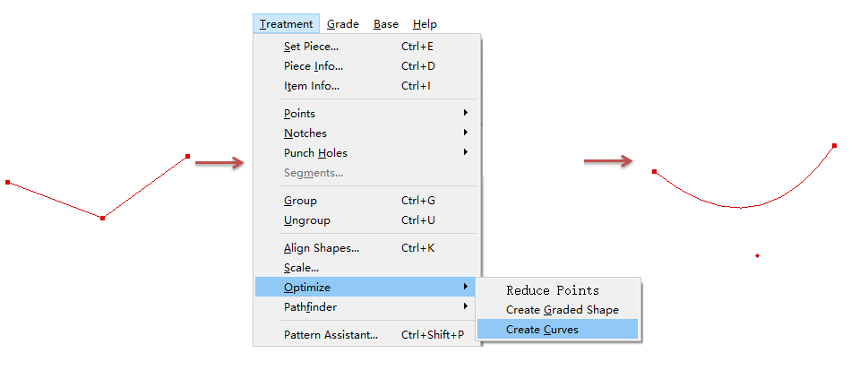Open the Base menu
Viewport: 868px width, 370px height.
(x=386, y=24)
